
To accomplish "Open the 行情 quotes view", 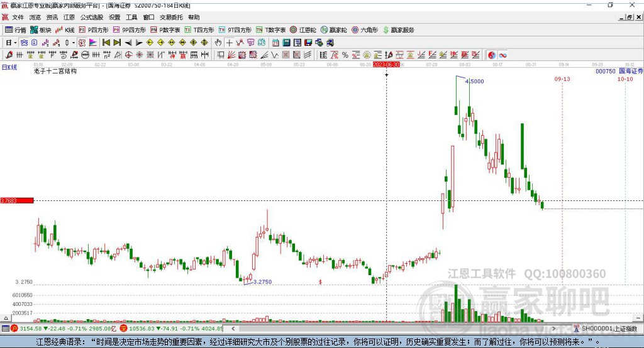I will click(x=16, y=30).
